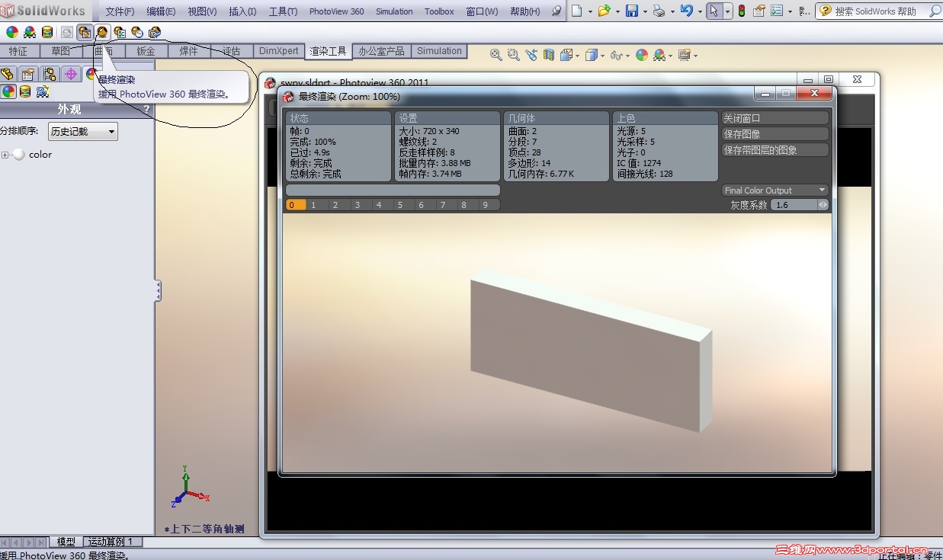Switch to the 特征 tab
943x560 pixels.
click(18, 51)
